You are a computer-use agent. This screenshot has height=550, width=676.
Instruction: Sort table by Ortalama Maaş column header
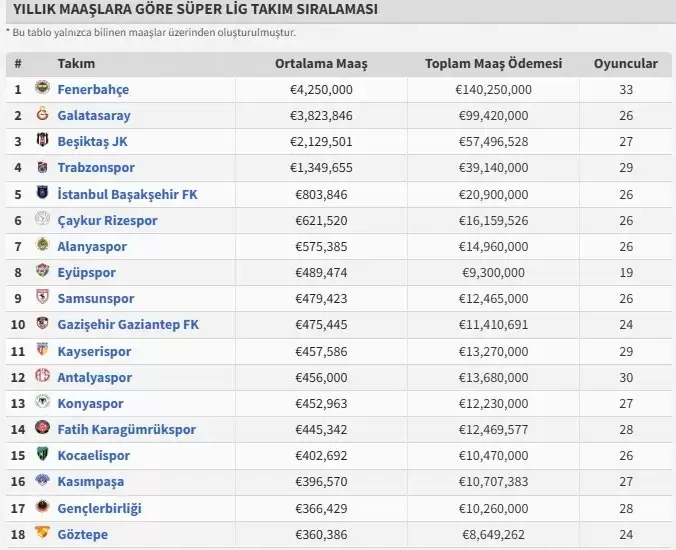tap(321, 63)
